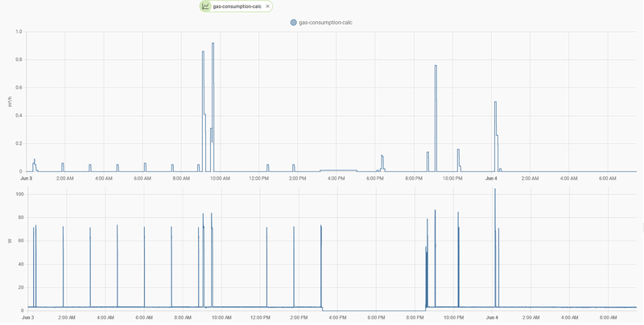Toggle the gas-consumption-calc series via its legend text
The image size is (644, 325).
click(x=325, y=23)
